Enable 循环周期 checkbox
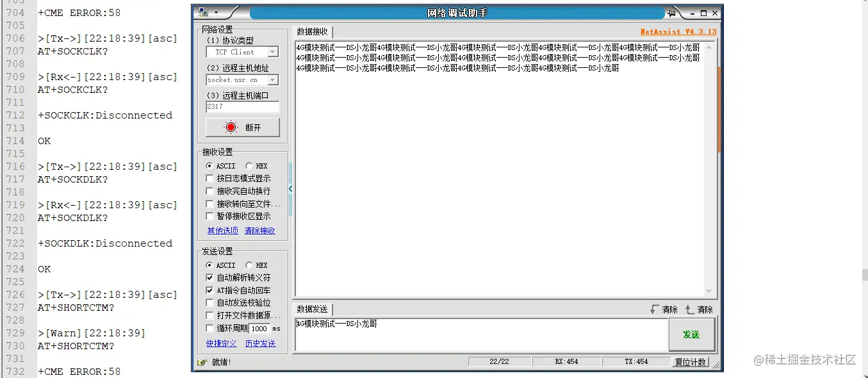Viewport: 868px width, 378px height. tap(209, 328)
